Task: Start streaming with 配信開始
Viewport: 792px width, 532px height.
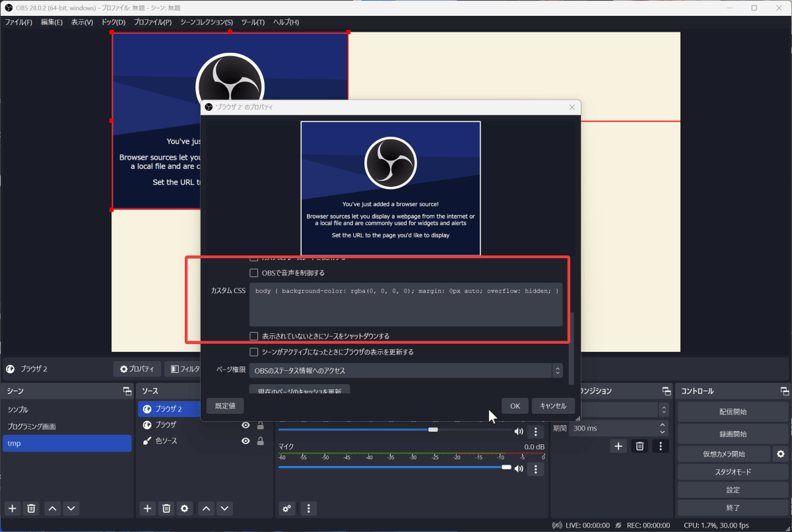Action: pyautogui.click(x=733, y=412)
